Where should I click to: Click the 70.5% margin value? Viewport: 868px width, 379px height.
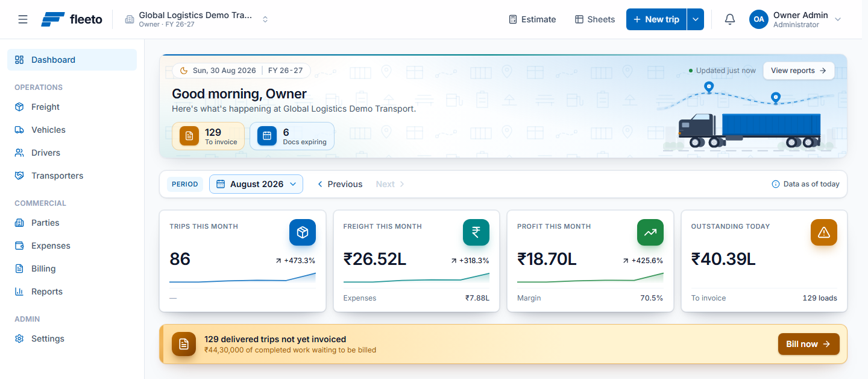tap(652, 298)
